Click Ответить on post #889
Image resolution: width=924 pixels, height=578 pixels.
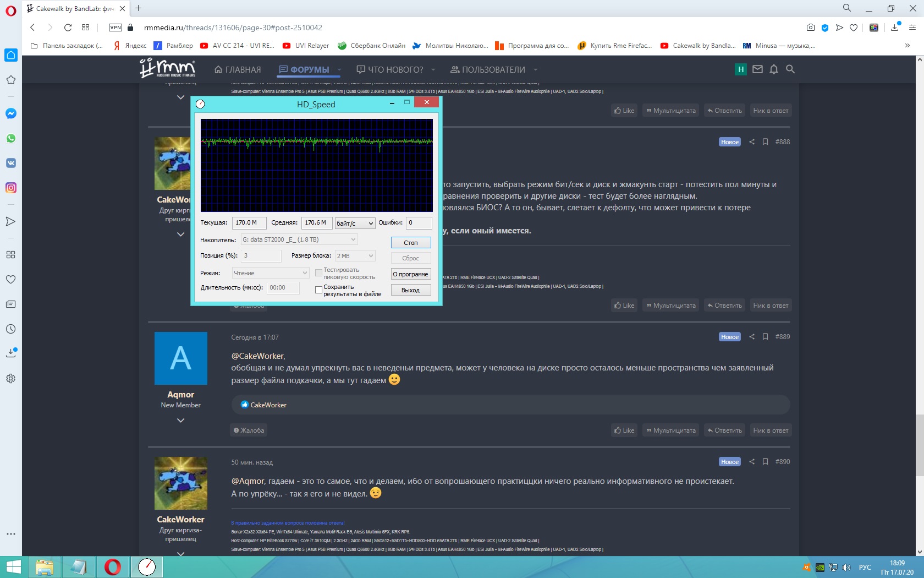pyautogui.click(x=725, y=430)
